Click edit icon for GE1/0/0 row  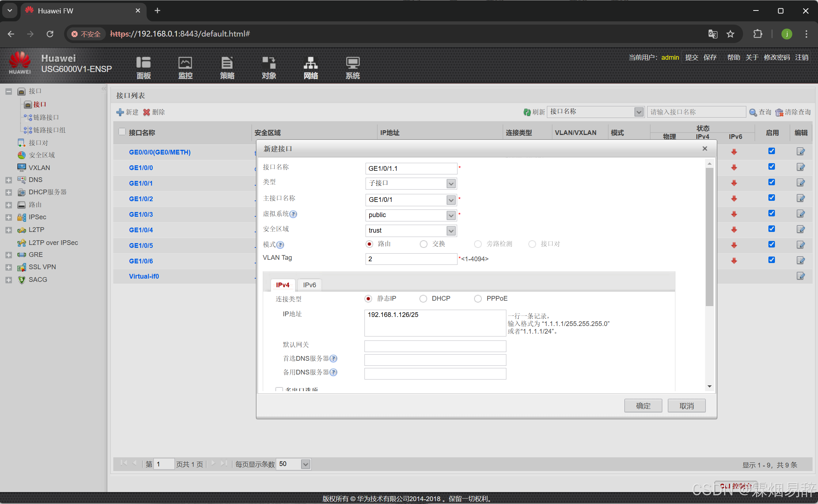coord(800,167)
